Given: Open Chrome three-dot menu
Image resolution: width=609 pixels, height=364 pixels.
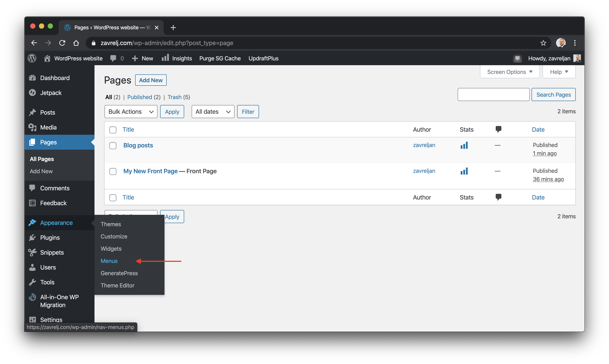Looking at the screenshot, I should pyautogui.click(x=575, y=43).
